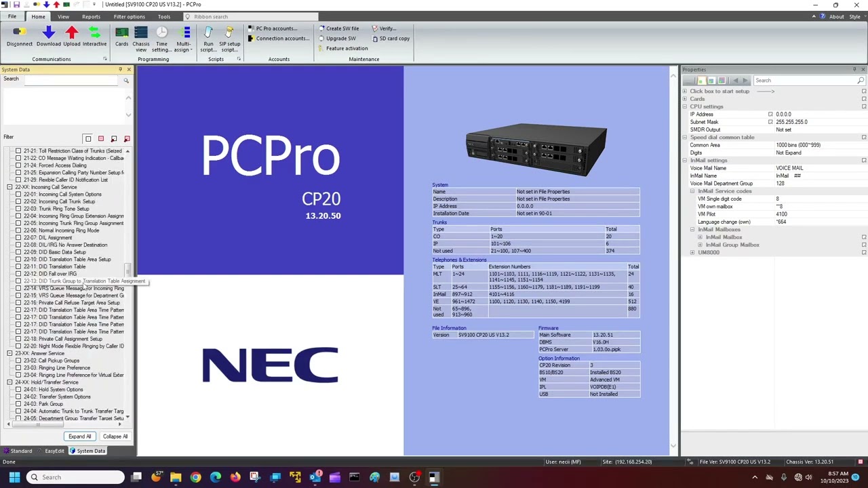Open File Explorer from taskbar
The height and width of the screenshot is (488, 868).
pyautogui.click(x=176, y=477)
